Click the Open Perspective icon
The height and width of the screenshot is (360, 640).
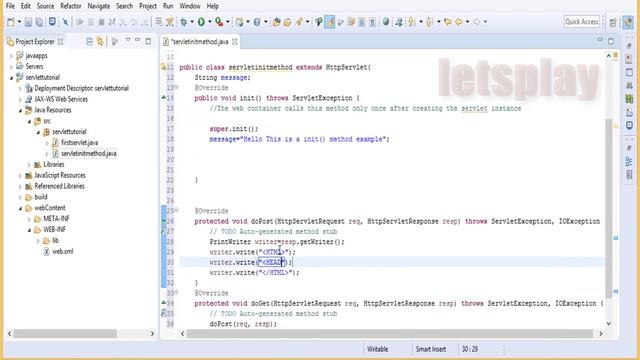(613, 22)
